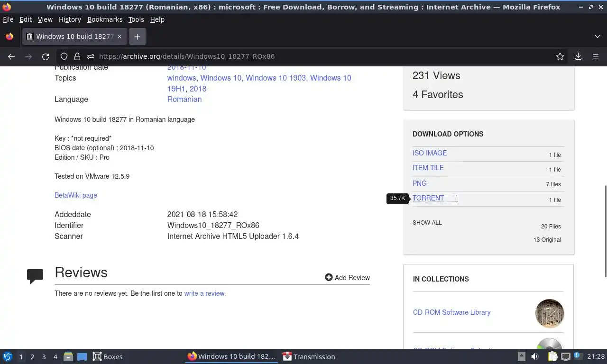Open tracking protection shield icon
This screenshot has height=364, width=607.
[x=64, y=56]
